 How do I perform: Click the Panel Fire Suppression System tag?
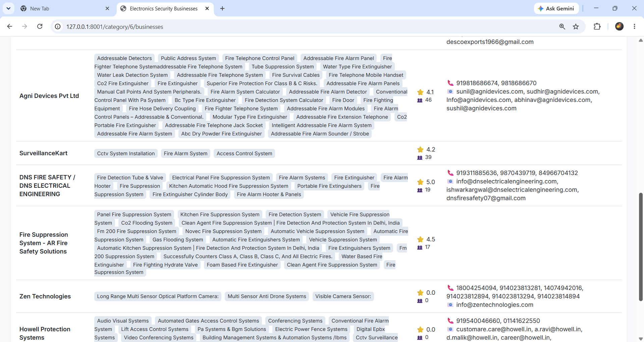click(x=134, y=215)
